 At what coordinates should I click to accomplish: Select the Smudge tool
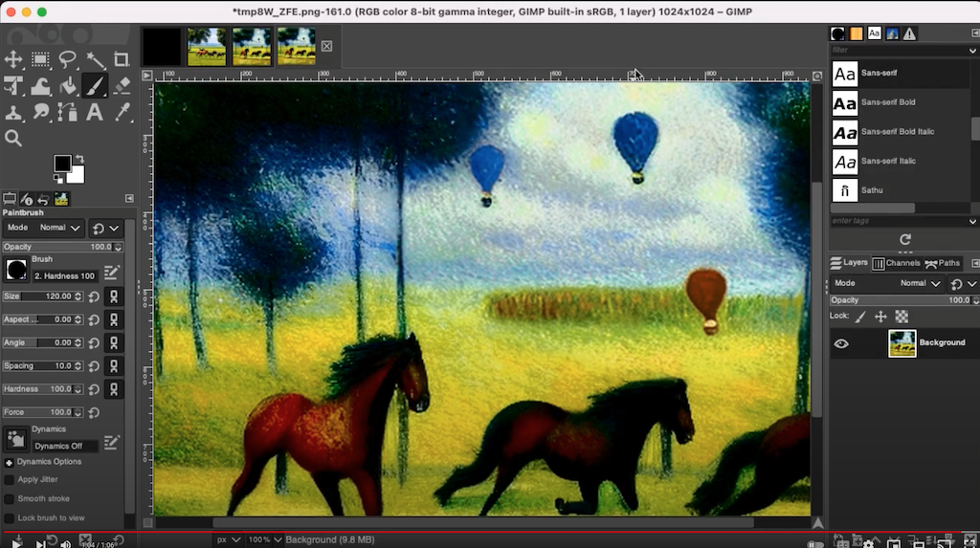pyautogui.click(x=40, y=113)
